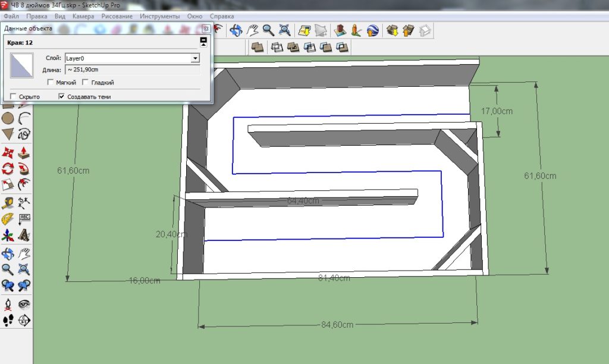The image size is (609, 364).
Task: Check the Скрыто checkbox
Action: click(13, 96)
